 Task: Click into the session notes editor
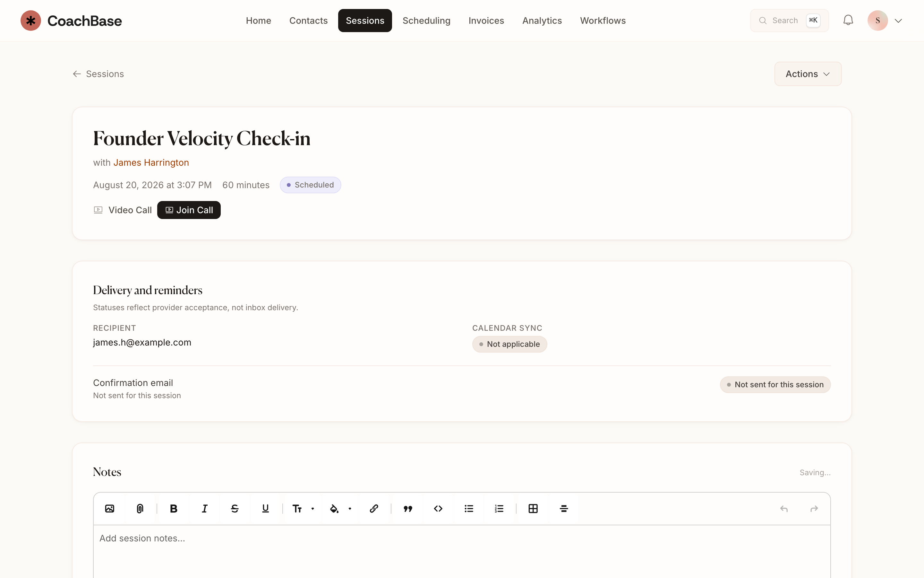462,551
